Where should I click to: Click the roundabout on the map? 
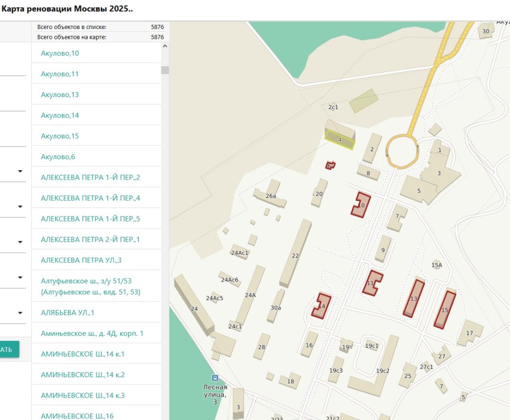(x=402, y=151)
